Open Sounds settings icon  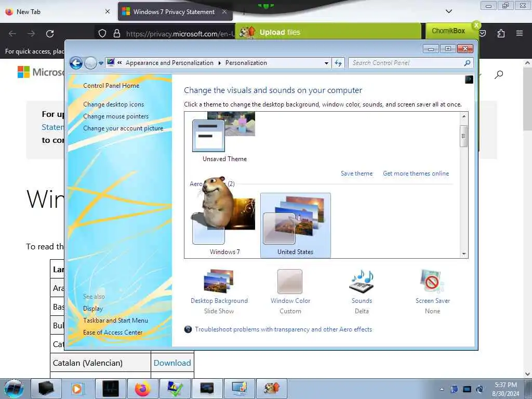tap(362, 282)
